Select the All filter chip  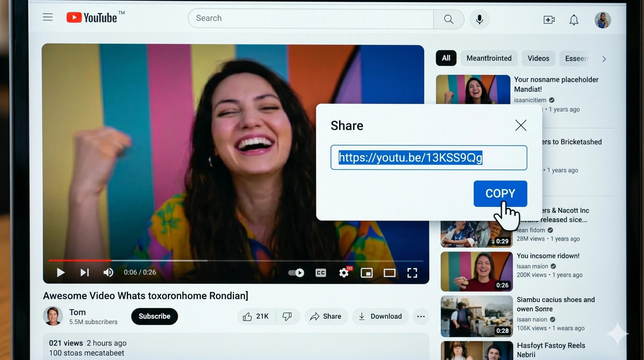pyautogui.click(x=446, y=58)
